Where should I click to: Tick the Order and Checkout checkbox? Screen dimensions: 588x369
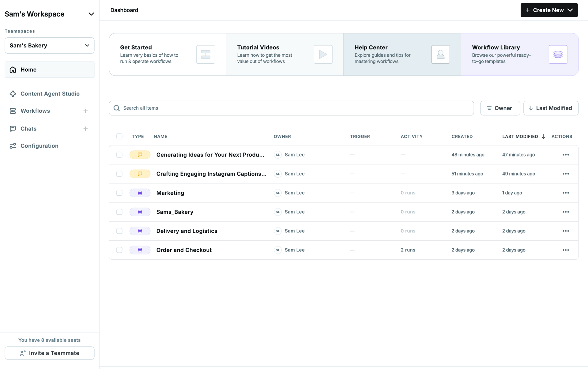click(x=119, y=250)
